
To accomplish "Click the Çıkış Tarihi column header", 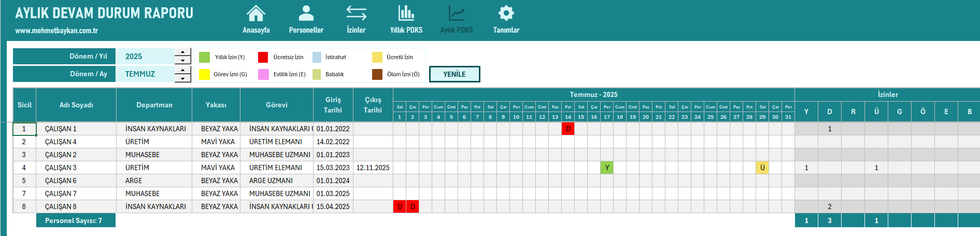I will (x=373, y=105).
